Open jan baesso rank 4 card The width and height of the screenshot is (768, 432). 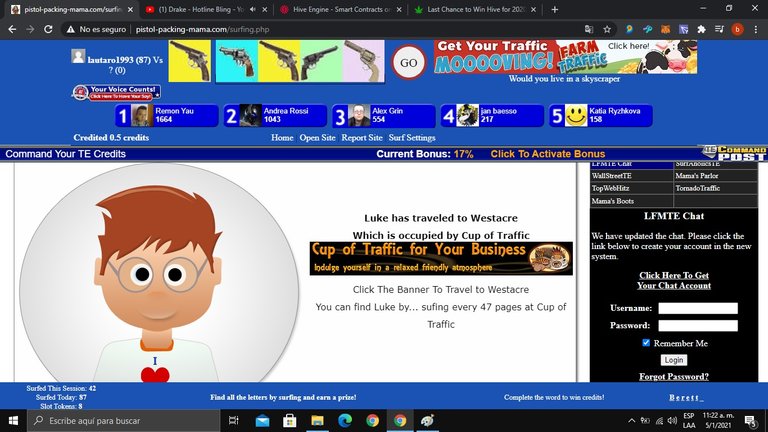pos(492,116)
